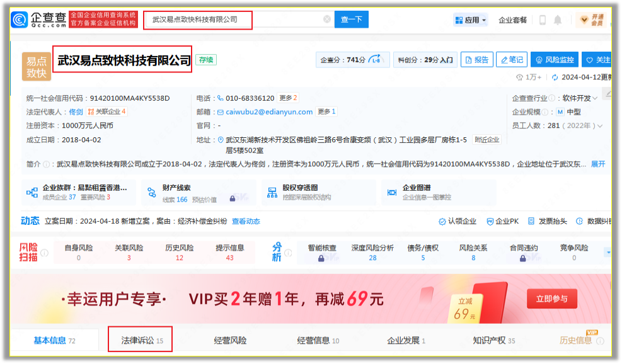Image resolution: width=622 pixels, height=364 pixels.
Task: Clear the search box with the X icon
Action: coord(327,20)
